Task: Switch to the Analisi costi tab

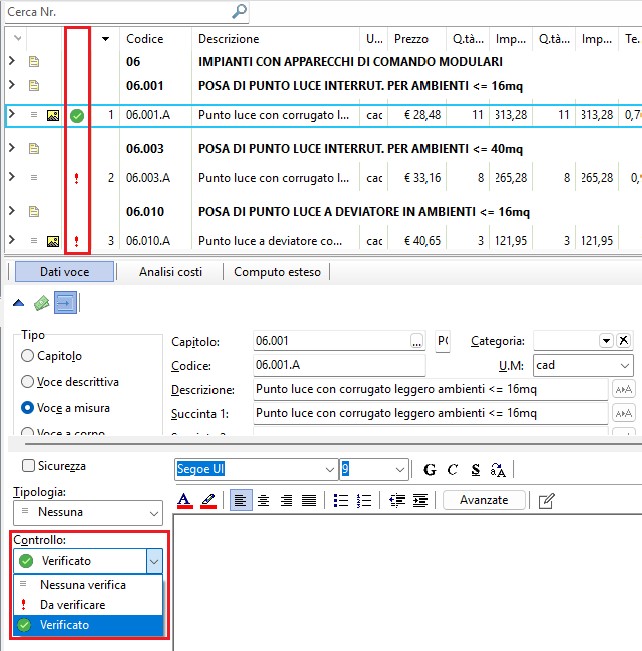Action: pos(170,272)
